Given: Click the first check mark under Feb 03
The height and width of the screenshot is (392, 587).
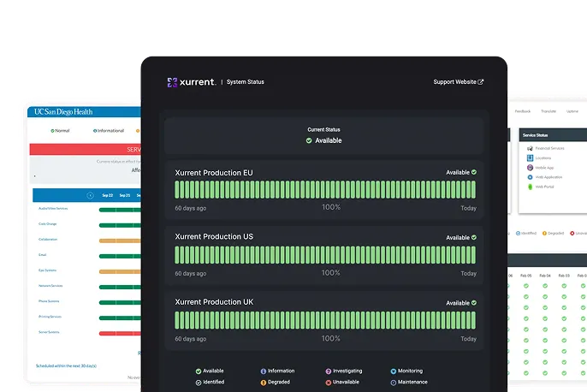Looking at the screenshot, I should click(564, 286).
